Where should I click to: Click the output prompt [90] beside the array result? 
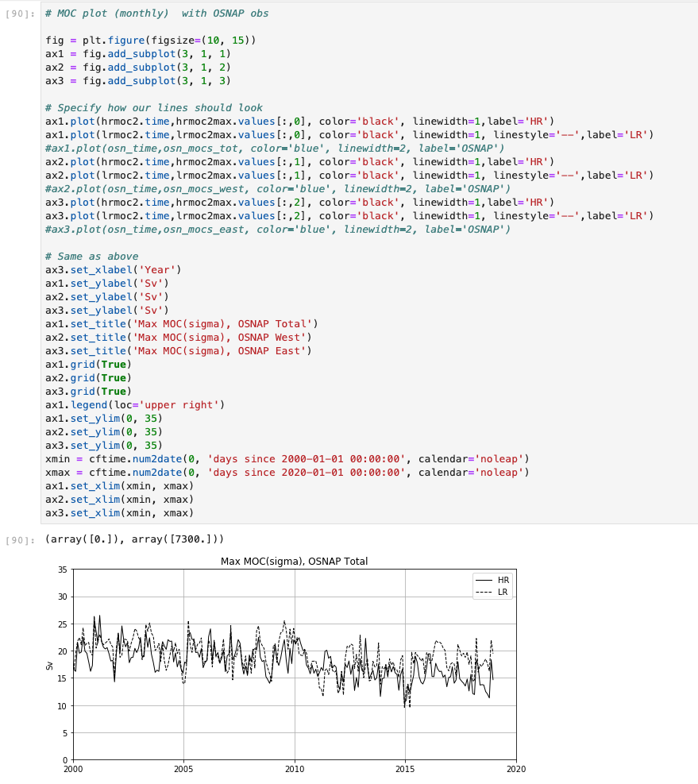(20, 540)
